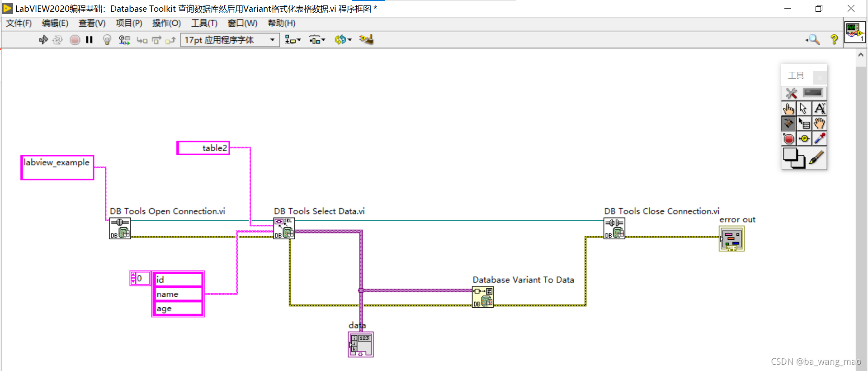
Task: Click the table2 string constant
Action: [x=203, y=148]
